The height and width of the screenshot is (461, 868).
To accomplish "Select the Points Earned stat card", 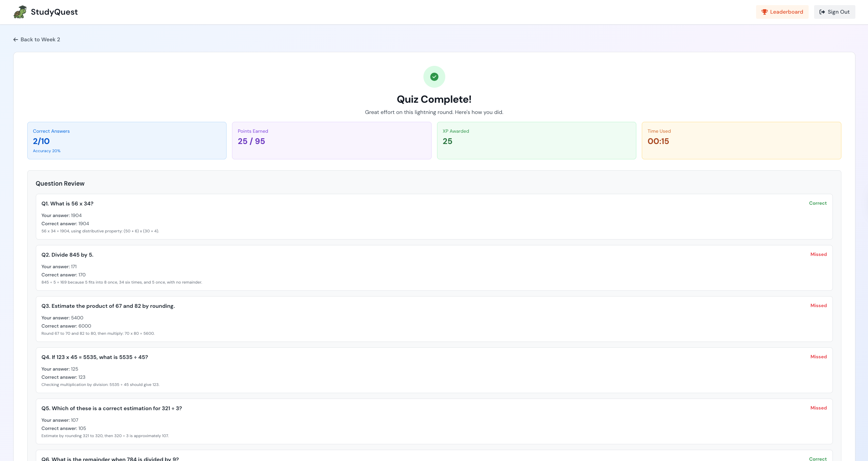I will click(x=331, y=141).
